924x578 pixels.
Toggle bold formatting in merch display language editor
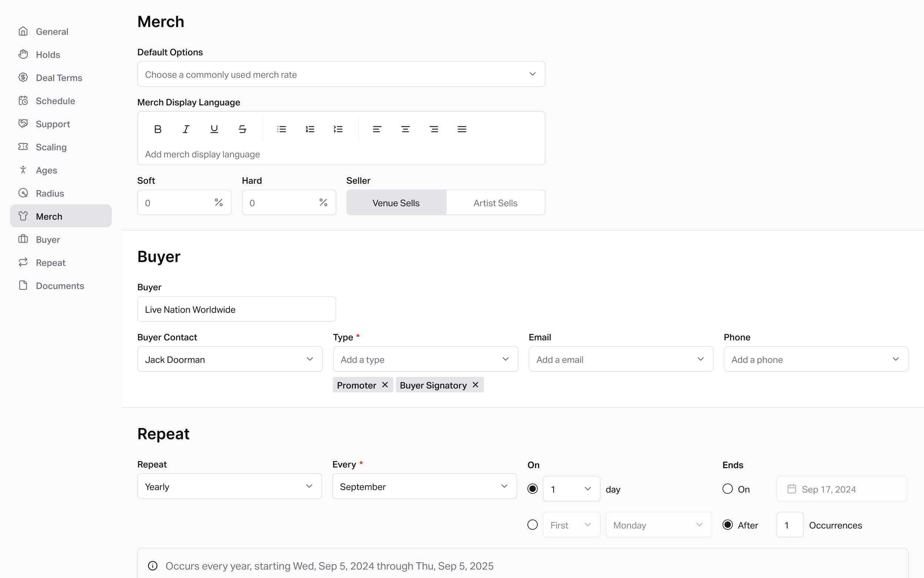tap(157, 129)
